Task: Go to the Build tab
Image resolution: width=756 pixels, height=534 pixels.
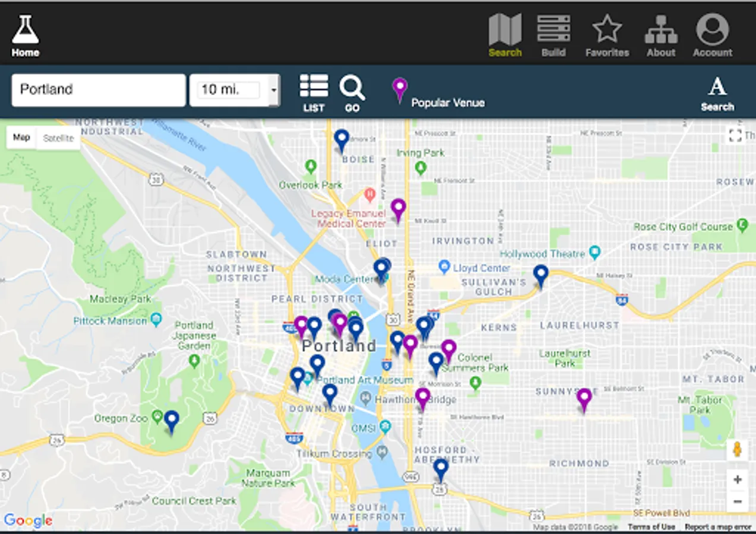Action: (553, 36)
